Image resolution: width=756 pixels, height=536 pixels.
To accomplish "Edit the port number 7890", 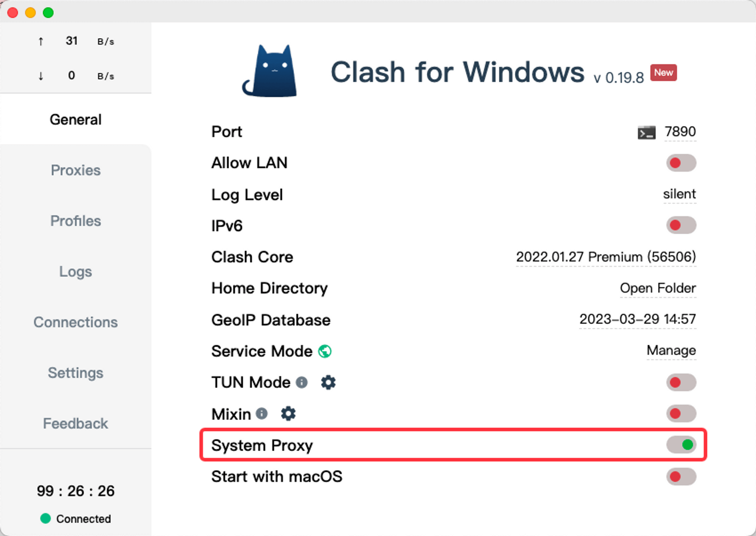I will (680, 131).
